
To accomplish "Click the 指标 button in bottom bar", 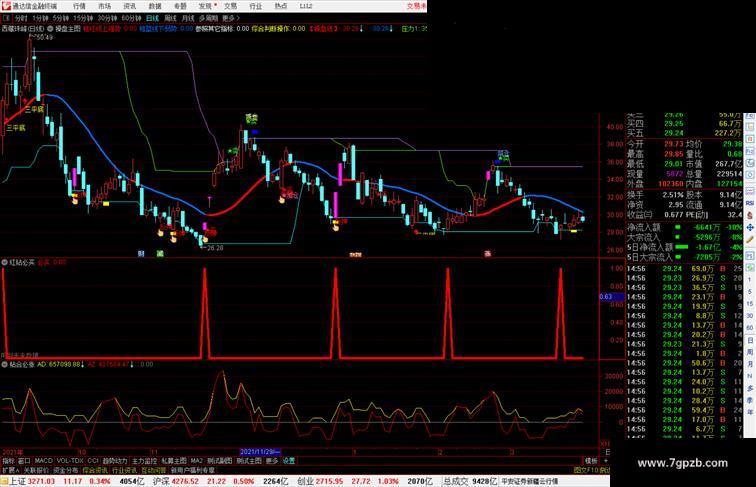I will click(8, 461).
